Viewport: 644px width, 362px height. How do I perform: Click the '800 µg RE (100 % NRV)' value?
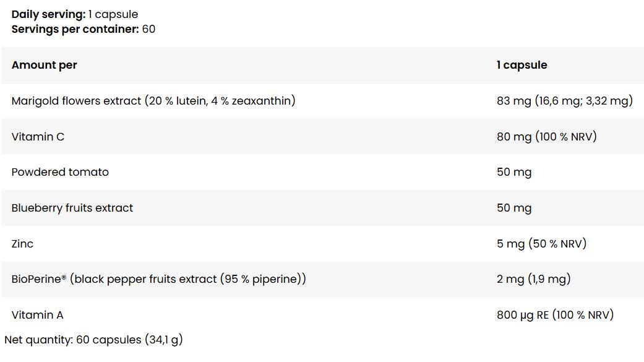[555, 315]
